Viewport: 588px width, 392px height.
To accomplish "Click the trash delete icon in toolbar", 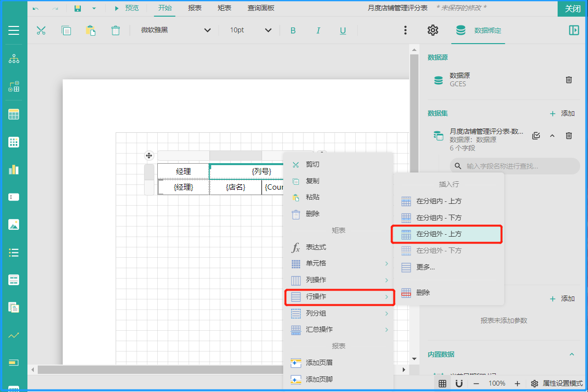I will coord(116,30).
